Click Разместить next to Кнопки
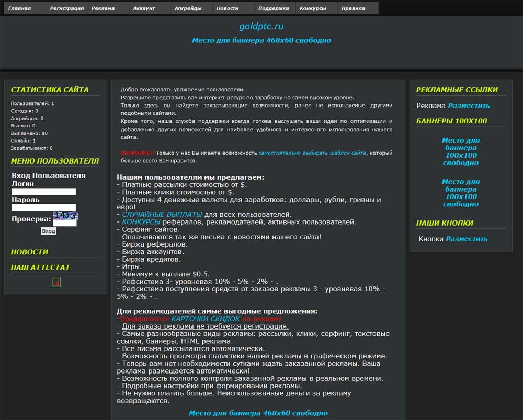Viewport: 523px width, 420px height. pyautogui.click(x=467, y=239)
